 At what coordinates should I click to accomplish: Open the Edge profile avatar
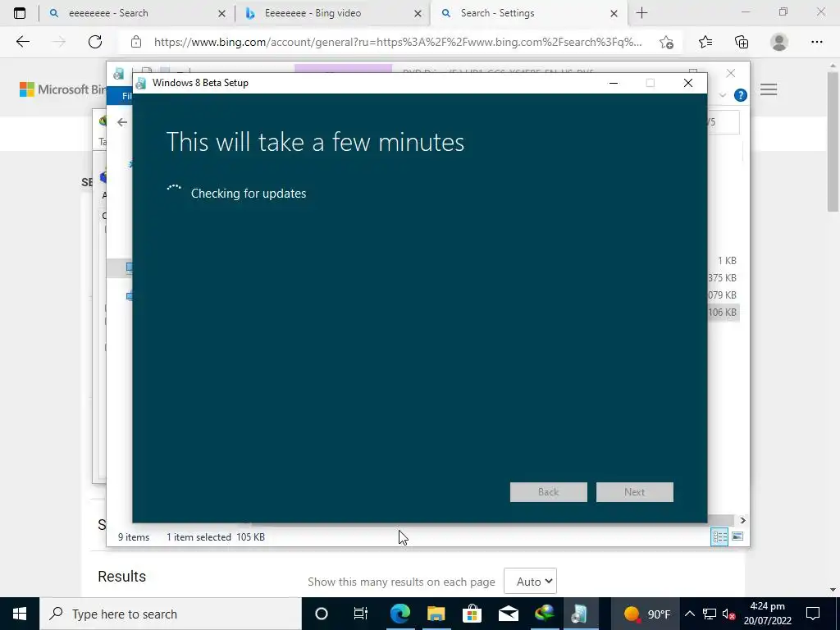[x=779, y=43]
